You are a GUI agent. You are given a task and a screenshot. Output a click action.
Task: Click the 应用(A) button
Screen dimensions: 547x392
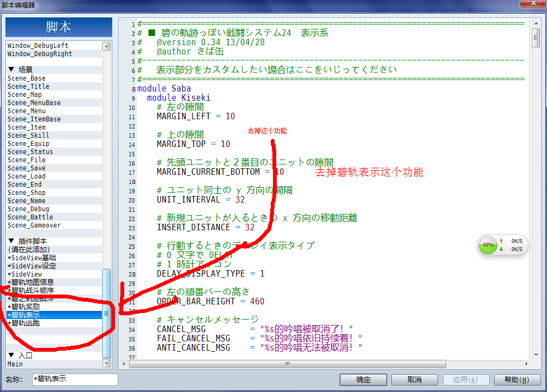[466, 379]
